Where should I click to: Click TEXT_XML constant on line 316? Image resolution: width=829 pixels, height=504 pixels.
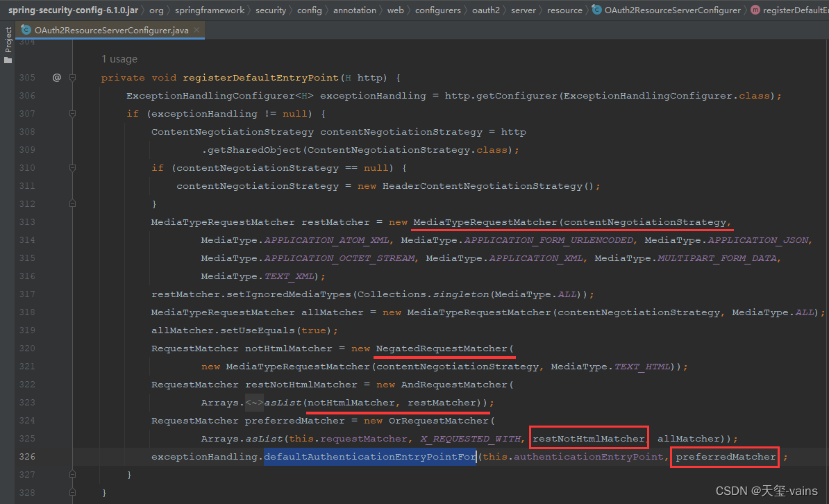click(289, 276)
